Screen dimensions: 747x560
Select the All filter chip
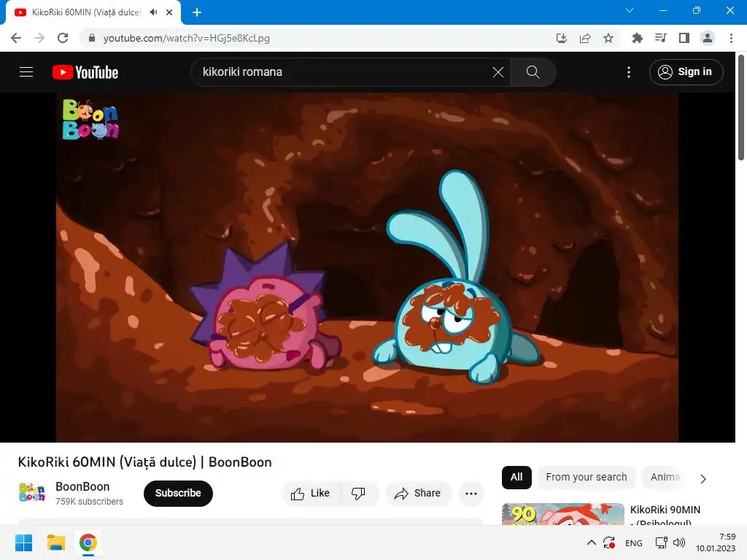(516, 477)
